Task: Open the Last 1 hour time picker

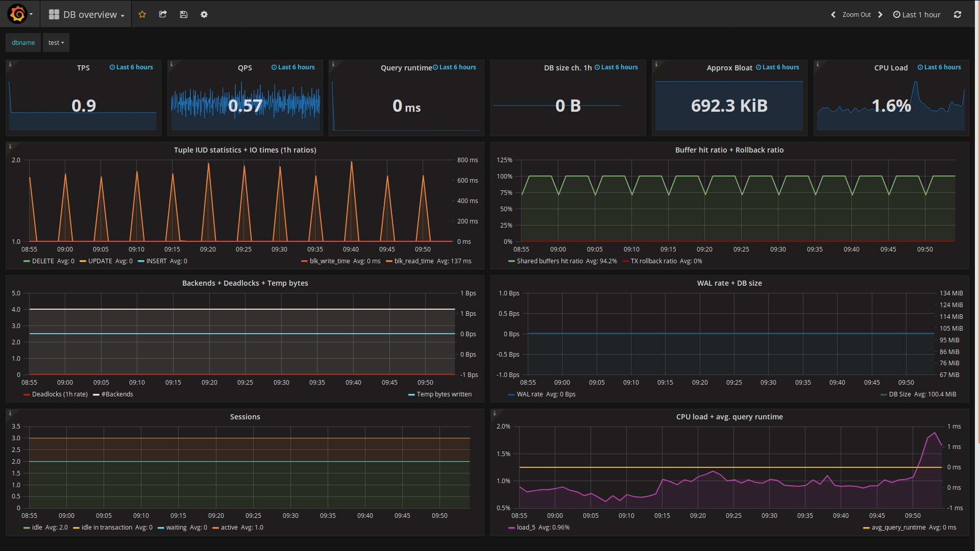Action: (x=917, y=14)
